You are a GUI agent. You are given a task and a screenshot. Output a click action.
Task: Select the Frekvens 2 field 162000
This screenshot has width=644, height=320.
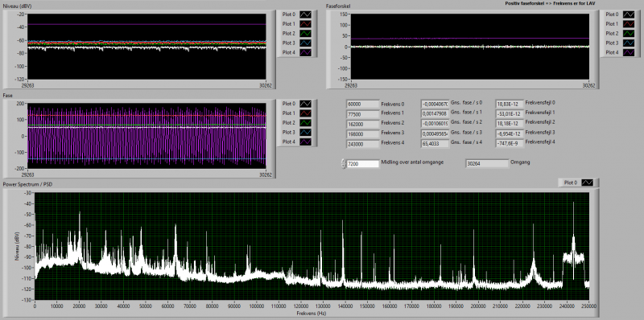(x=363, y=124)
